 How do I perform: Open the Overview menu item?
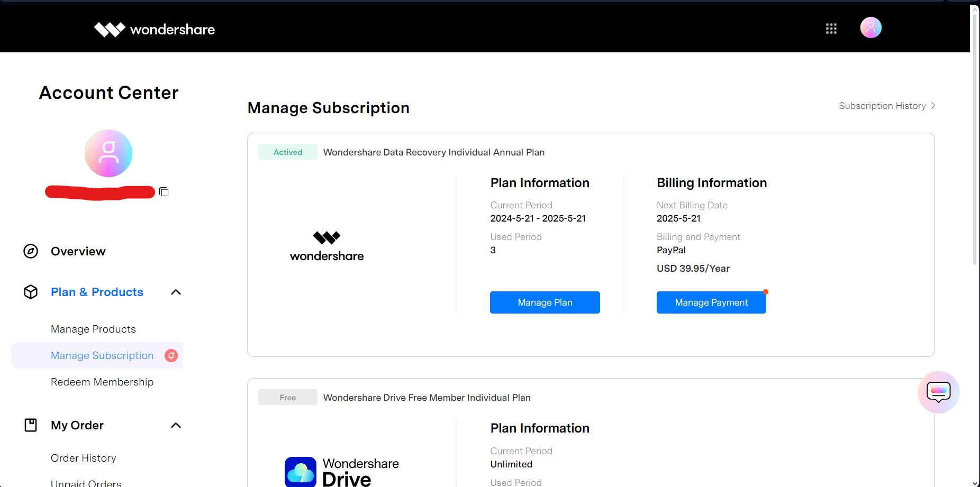point(78,251)
